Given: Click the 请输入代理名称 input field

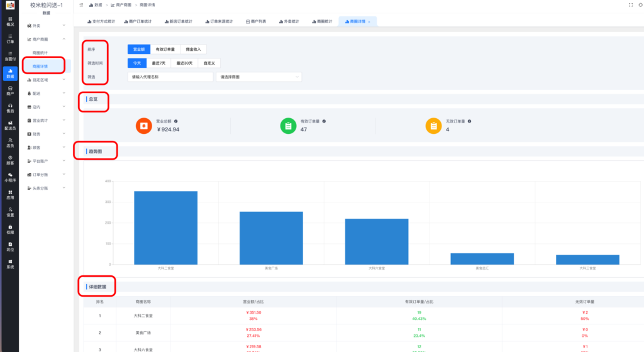Looking at the screenshot, I should tap(170, 77).
